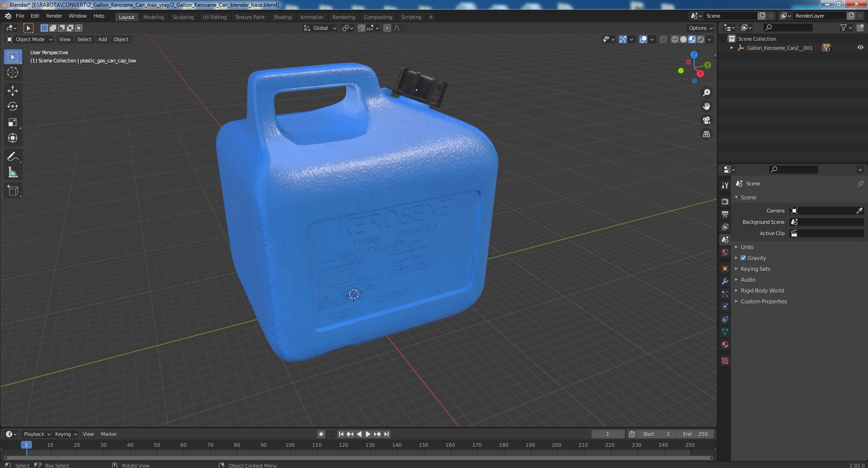
Task: Add a new workspace tab
Action: tap(431, 17)
